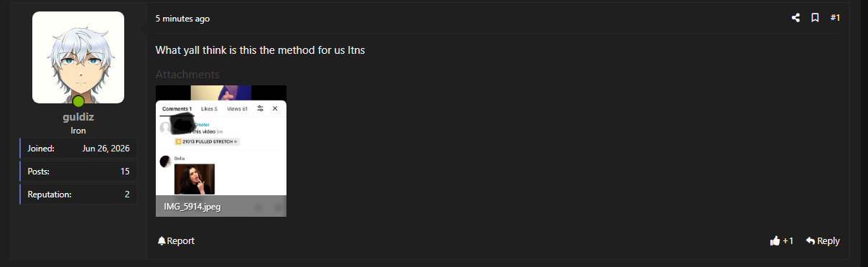Screen dimensions: 868x267
Task: Click the Reputation row in the user panel
Action: point(78,195)
